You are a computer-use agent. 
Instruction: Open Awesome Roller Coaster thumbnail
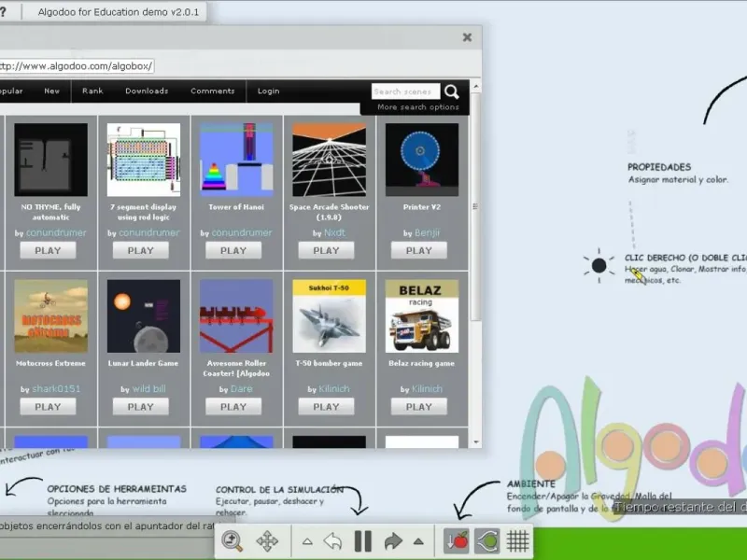236,316
